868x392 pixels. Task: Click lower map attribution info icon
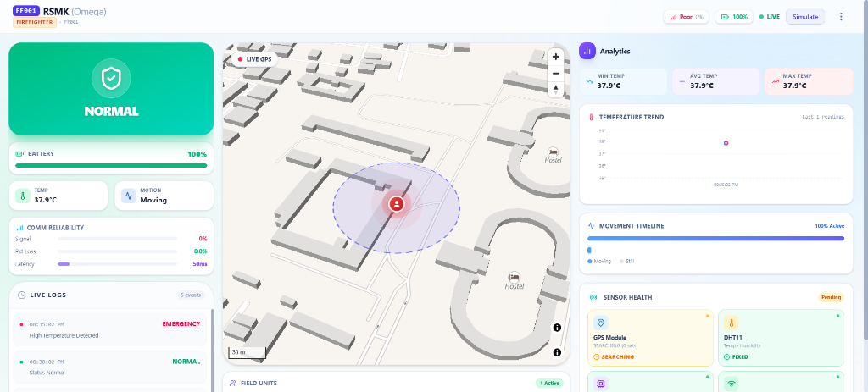click(557, 352)
